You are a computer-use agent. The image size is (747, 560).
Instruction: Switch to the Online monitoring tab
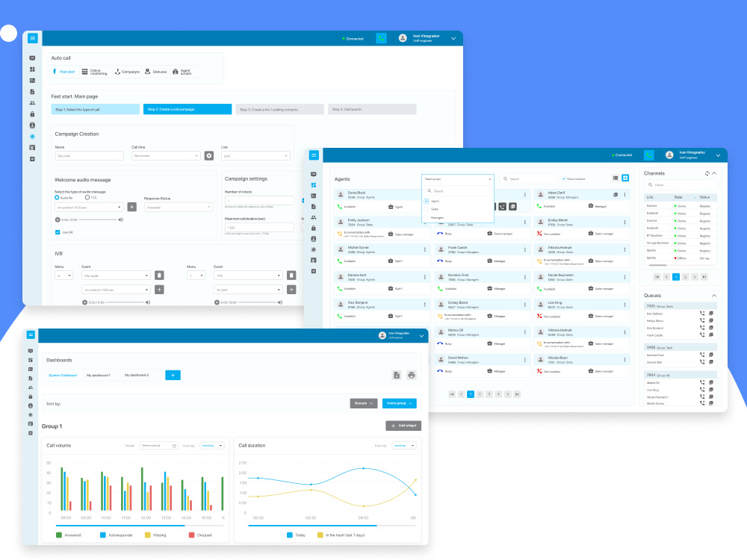95,72
